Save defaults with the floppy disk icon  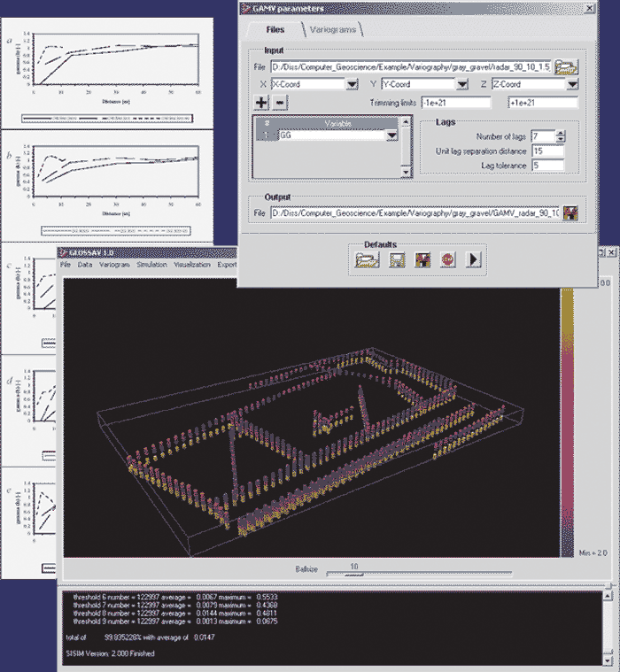(399, 259)
